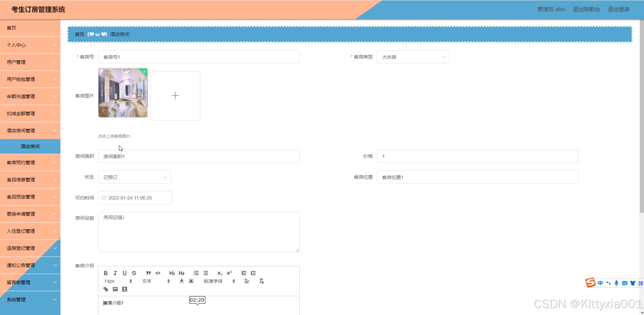Click the 退出登录 link
644x315 pixels.
(619, 9)
